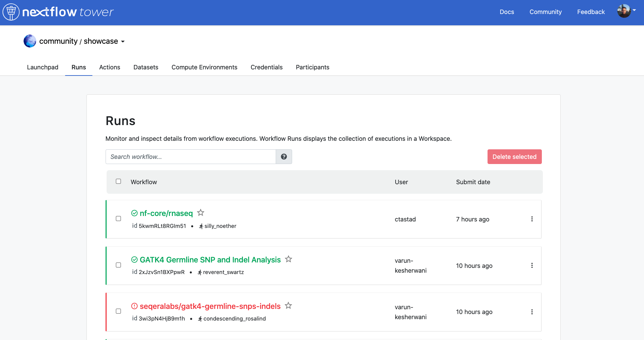This screenshot has width=644, height=340.
Task: Click the success status icon of nf-core/rnaseq
Action: pos(135,213)
